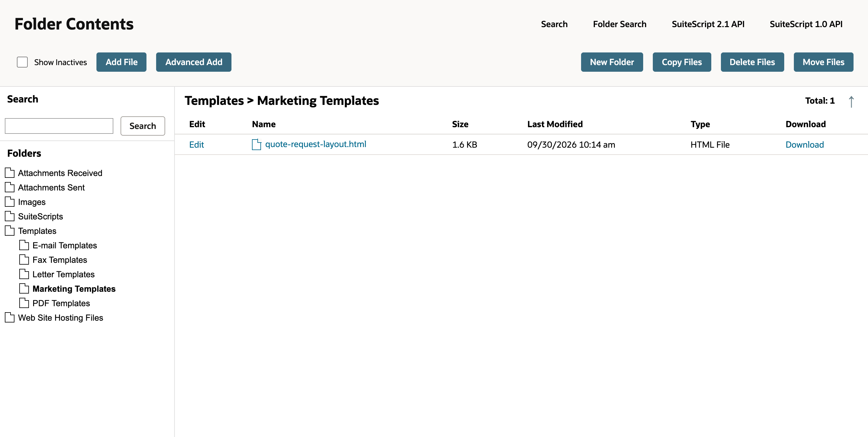Select the Fax Templates folder label
Viewport: 868px width, 437px height.
[60, 260]
